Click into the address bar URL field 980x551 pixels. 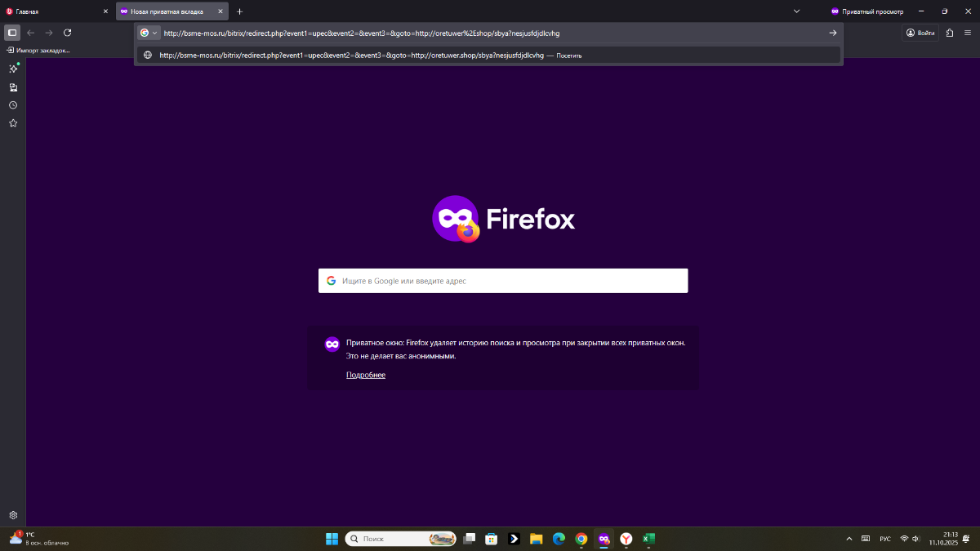click(490, 33)
